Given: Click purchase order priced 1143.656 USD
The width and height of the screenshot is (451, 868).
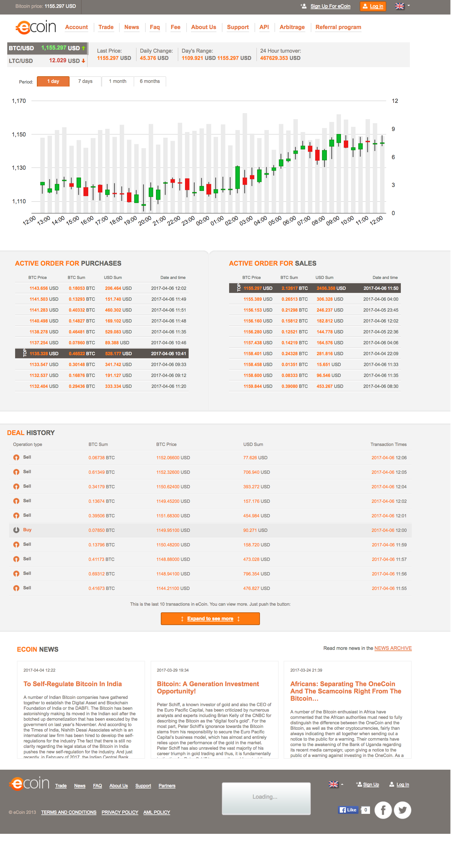Looking at the screenshot, I should (x=102, y=288).
